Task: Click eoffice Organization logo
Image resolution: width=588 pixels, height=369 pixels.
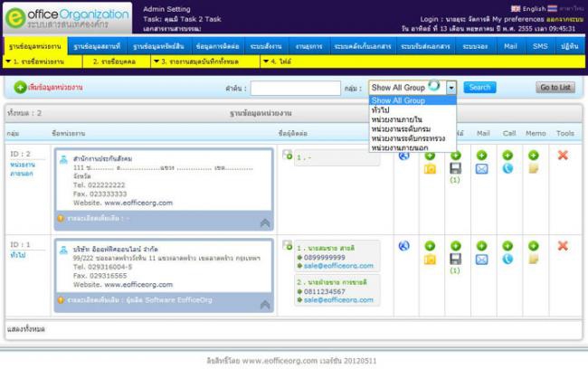Action: tap(68, 18)
